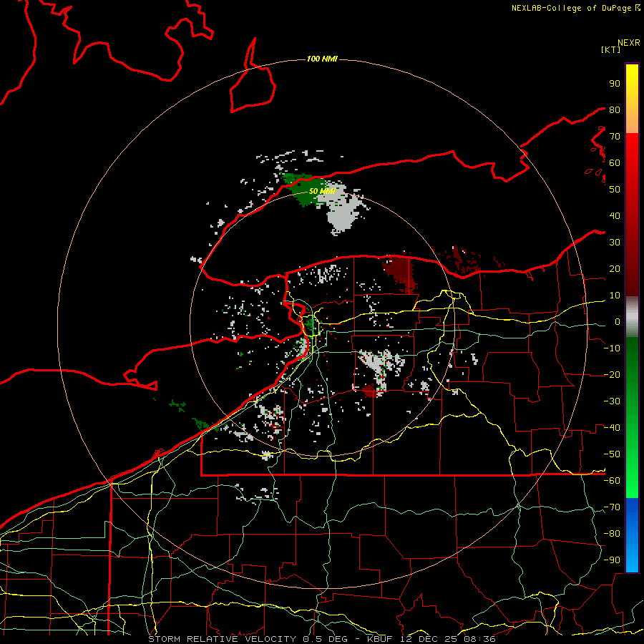Click the -80 value on the velocity scale
Viewport: 644px width, 644px height.
(612, 534)
